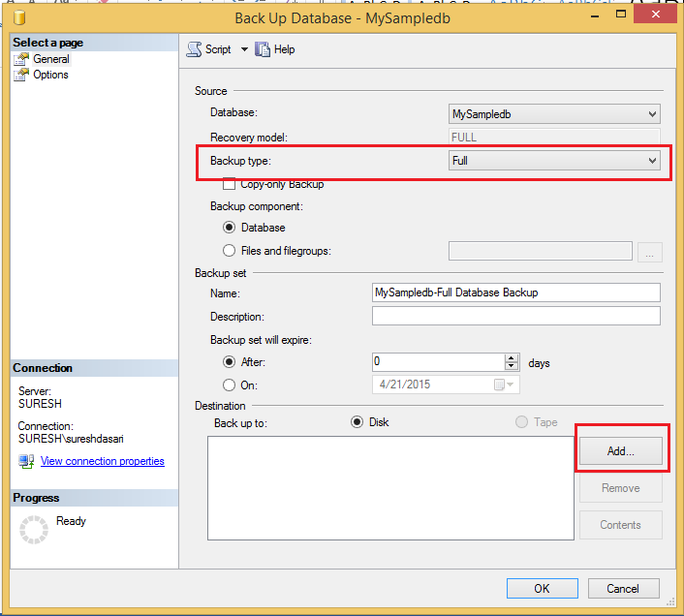Click the Files and filegroups text field
684x616 pixels.
click(540, 251)
